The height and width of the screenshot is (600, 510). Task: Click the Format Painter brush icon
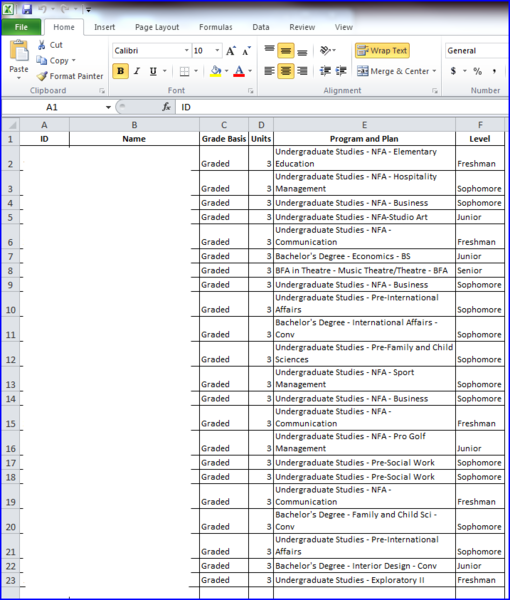[42, 76]
